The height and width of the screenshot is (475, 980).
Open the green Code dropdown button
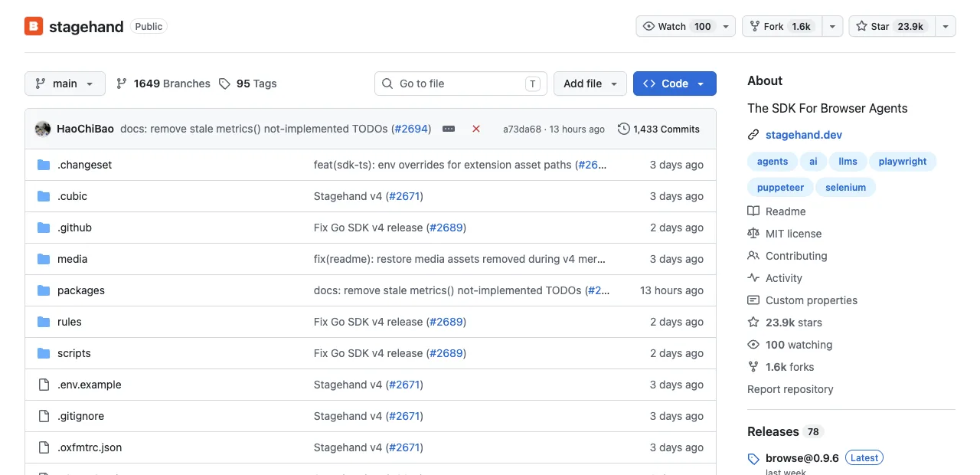675,84
